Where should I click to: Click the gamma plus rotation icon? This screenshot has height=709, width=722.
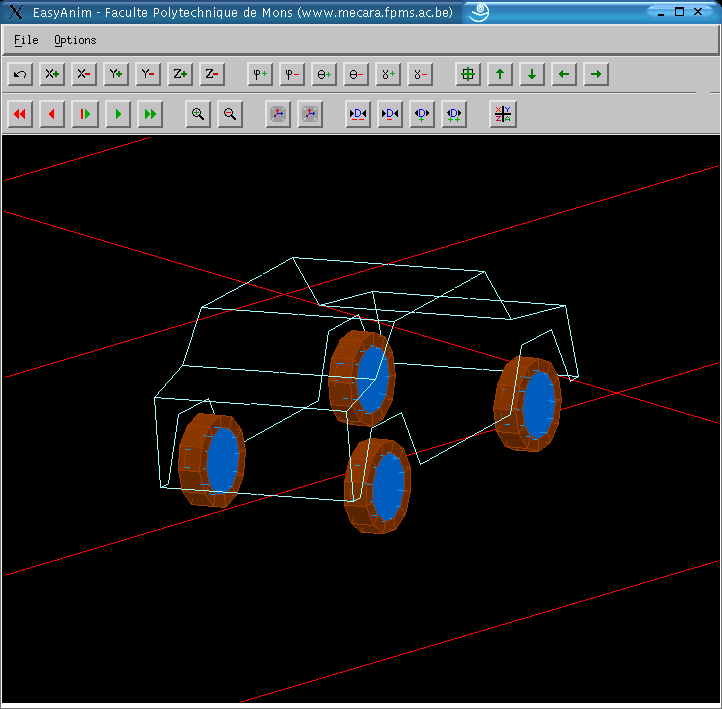click(388, 74)
